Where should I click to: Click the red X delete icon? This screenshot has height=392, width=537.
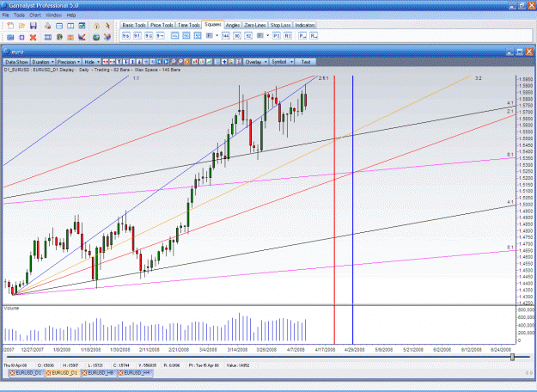[33, 37]
